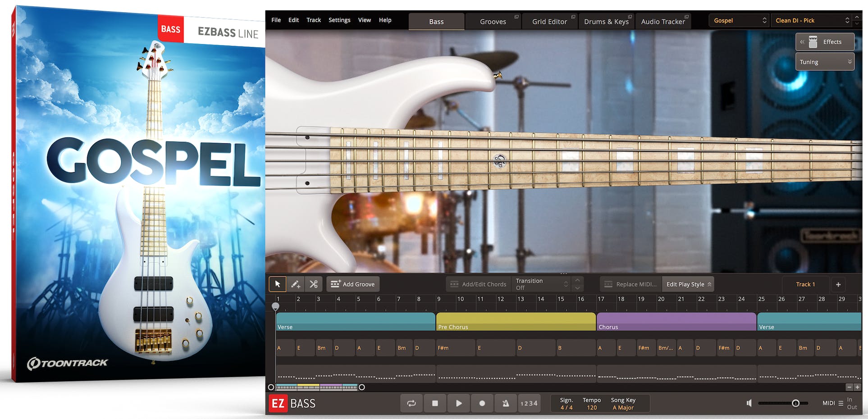Open the Settings menu
The image size is (868, 419).
point(339,20)
